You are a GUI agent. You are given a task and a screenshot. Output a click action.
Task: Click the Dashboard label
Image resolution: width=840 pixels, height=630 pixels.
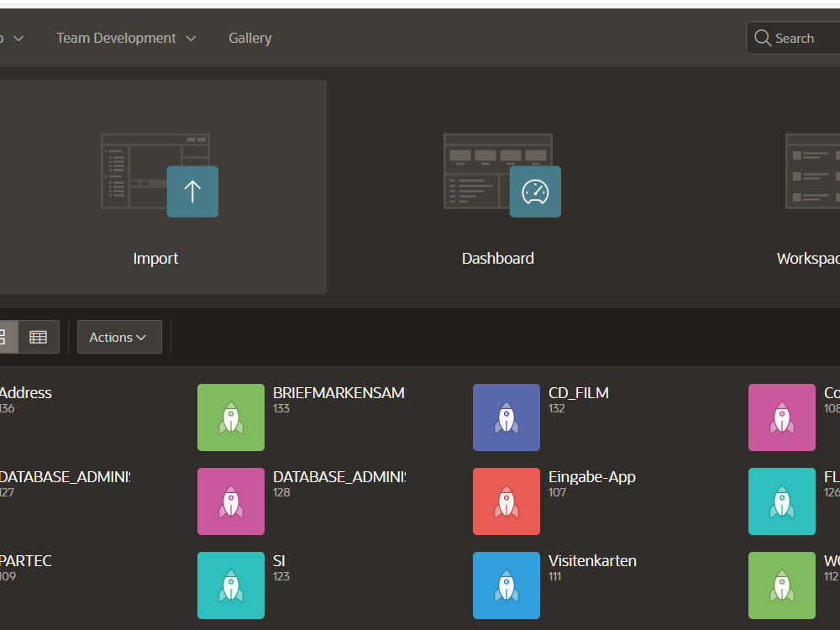point(497,258)
